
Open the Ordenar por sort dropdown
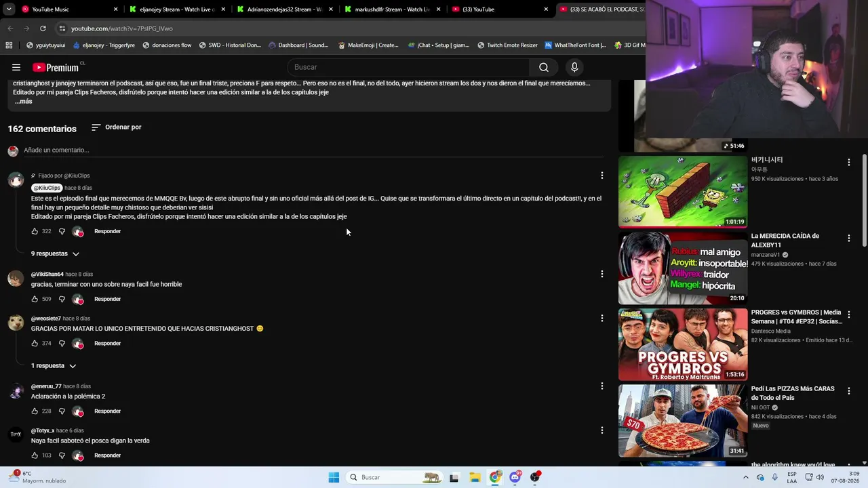116,127
